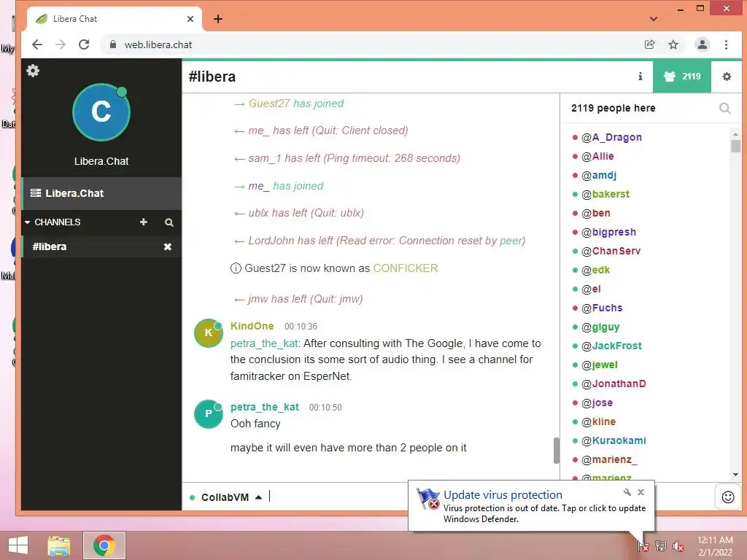Click KindOne's message avatar
The width and height of the screenshot is (747, 560).
pyautogui.click(x=208, y=332)
